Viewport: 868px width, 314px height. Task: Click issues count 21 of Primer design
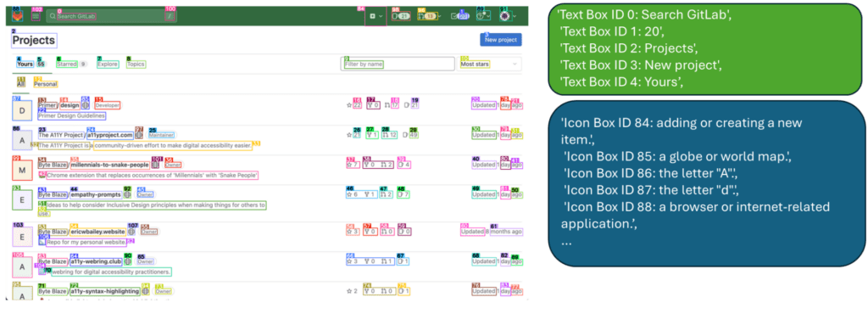(411, 104)
